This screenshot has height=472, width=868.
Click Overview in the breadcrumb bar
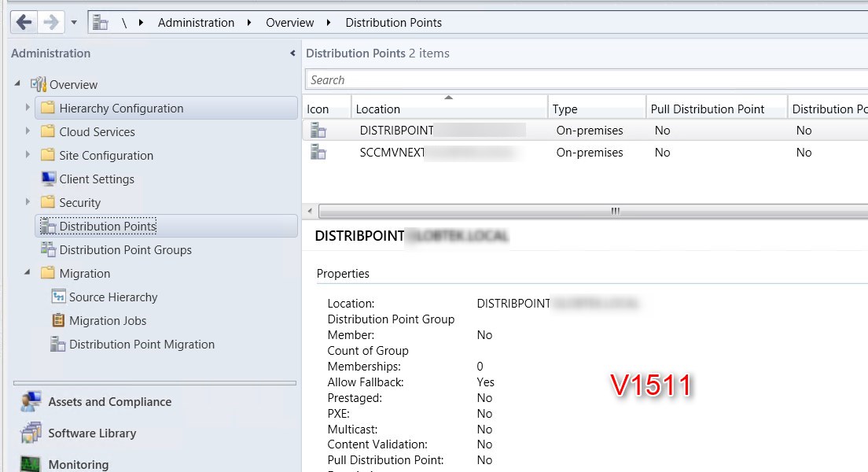[x=289, y=22]
